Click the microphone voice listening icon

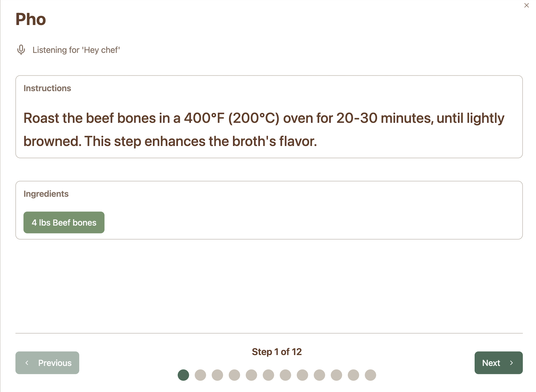[21, 50]
